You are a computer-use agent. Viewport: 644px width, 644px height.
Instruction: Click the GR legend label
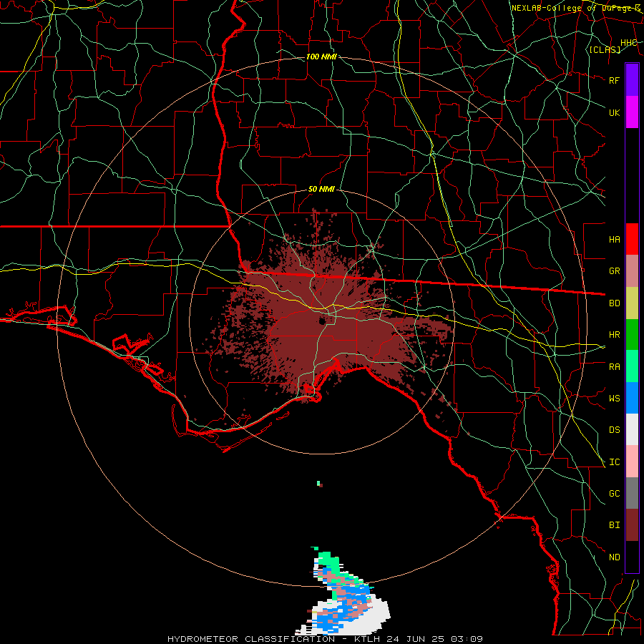614,271
